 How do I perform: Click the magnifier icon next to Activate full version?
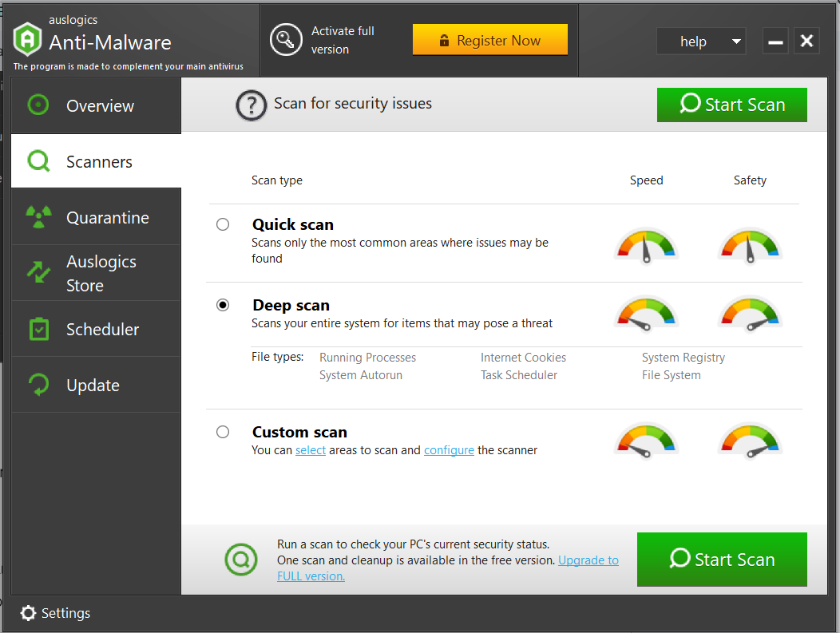point(286,39)
